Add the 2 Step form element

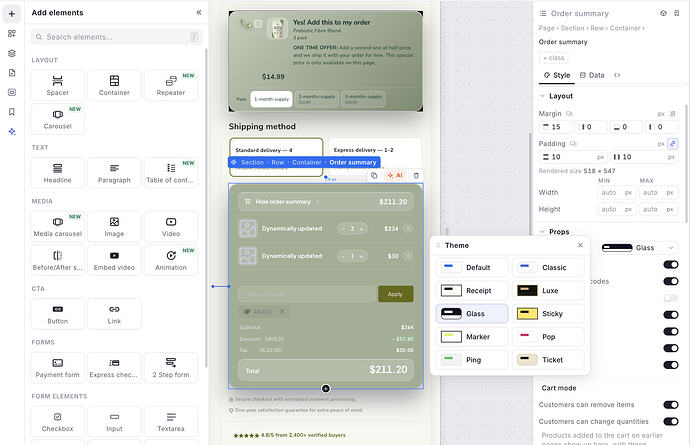[x=171, y=368]
